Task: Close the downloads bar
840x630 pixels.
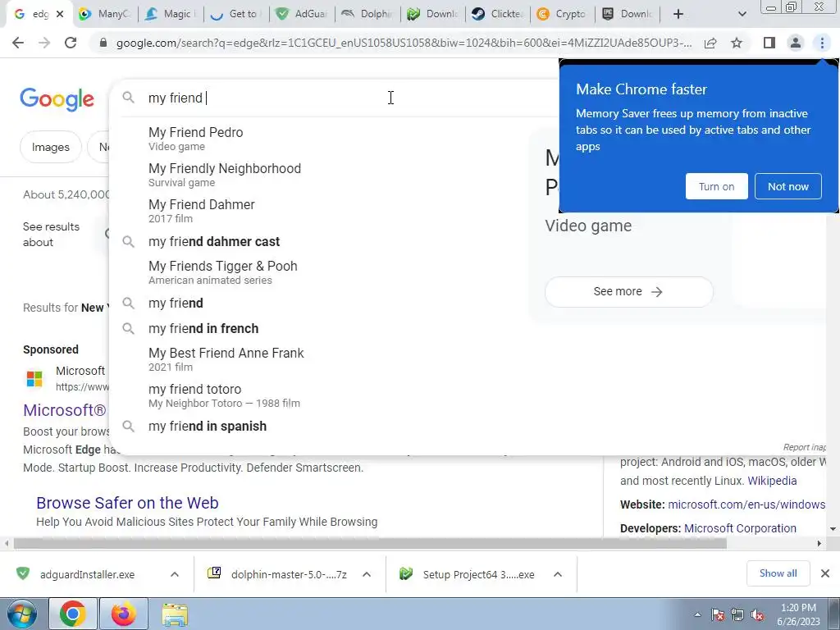Action: pos(825,573)
